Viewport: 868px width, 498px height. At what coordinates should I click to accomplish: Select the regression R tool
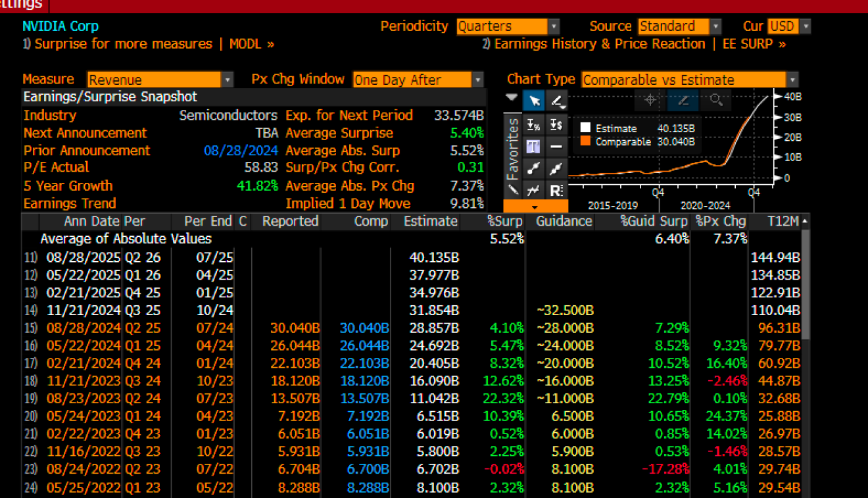[556, 191]
